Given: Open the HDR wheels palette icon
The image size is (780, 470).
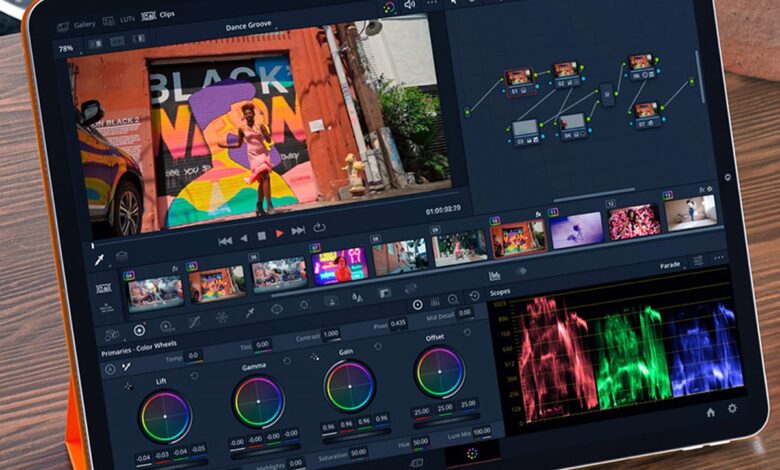Looking at the screenshot, I should 167,326.
